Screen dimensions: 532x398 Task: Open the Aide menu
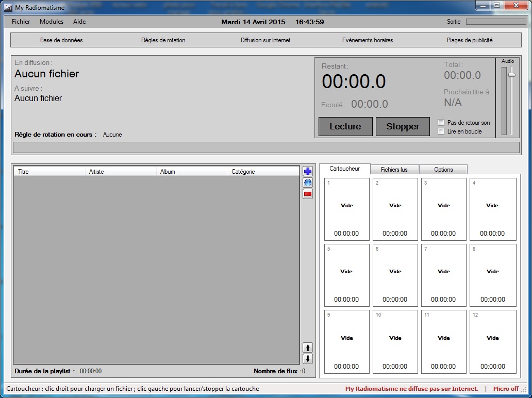[x=79, y=22]
